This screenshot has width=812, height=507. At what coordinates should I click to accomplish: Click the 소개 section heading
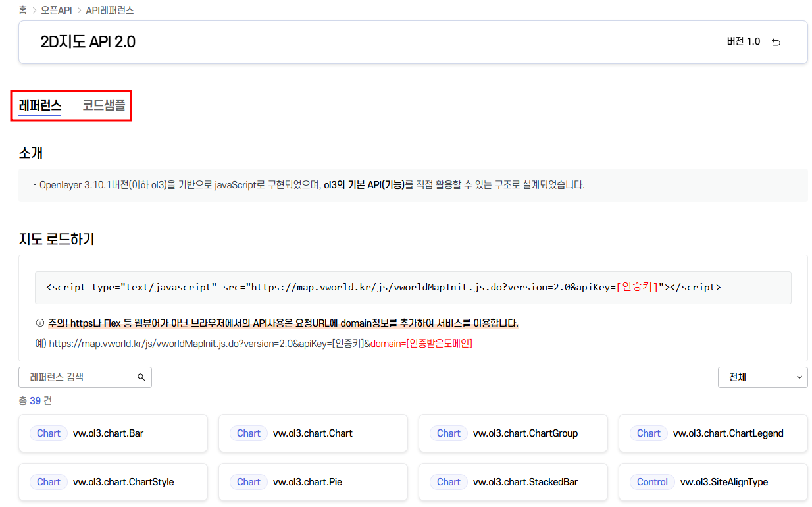31,153
